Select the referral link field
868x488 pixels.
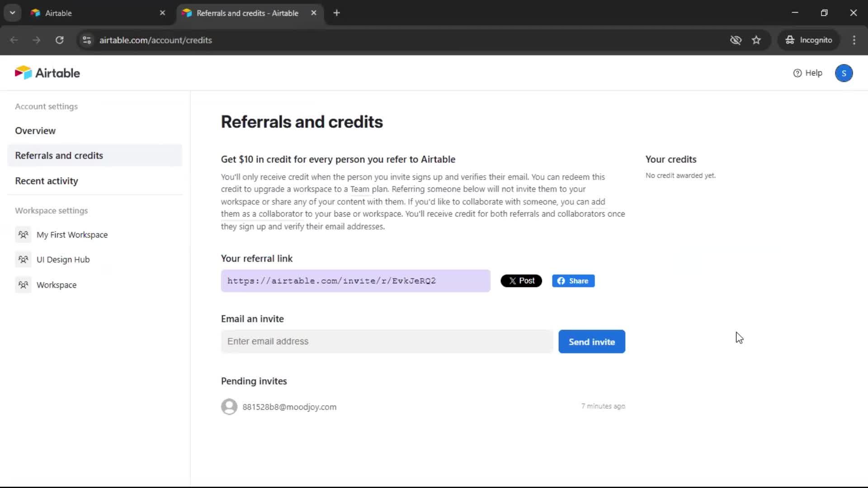coord(356,281)
